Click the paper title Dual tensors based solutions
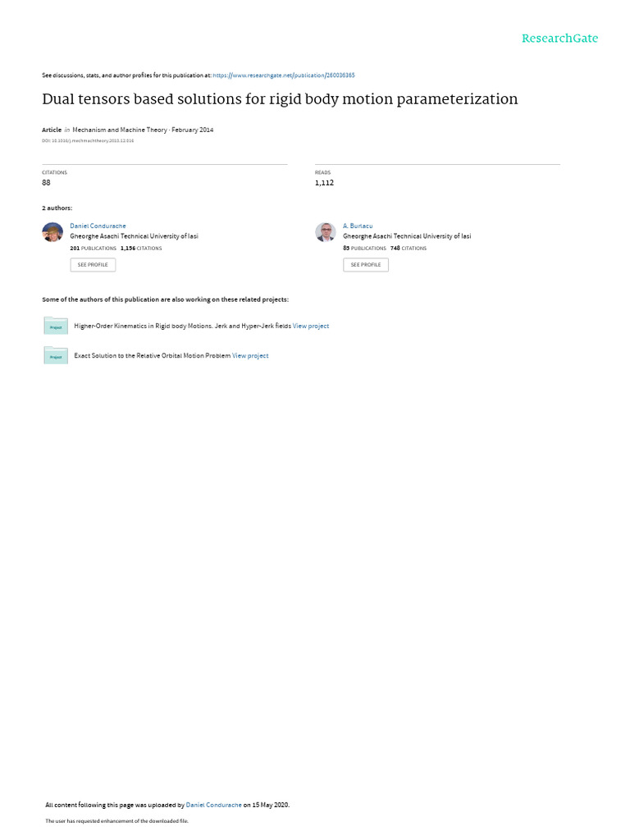This screenshot has height=840, width=630. (x=280, y=99)
